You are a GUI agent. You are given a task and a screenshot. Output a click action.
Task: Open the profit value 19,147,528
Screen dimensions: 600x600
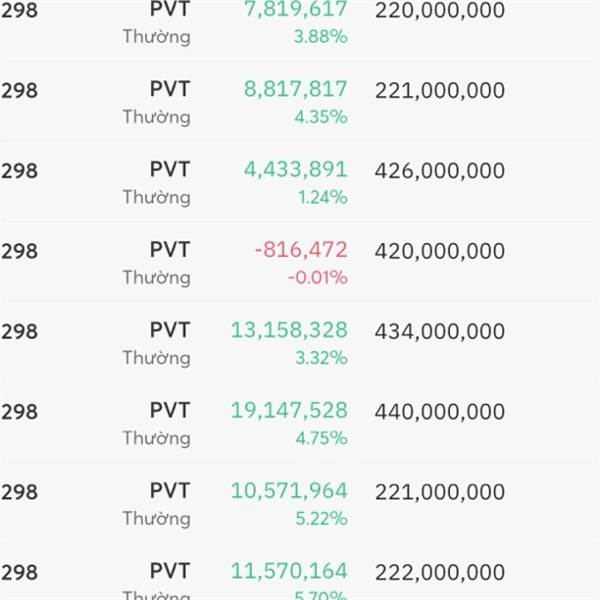click(289, 410)
